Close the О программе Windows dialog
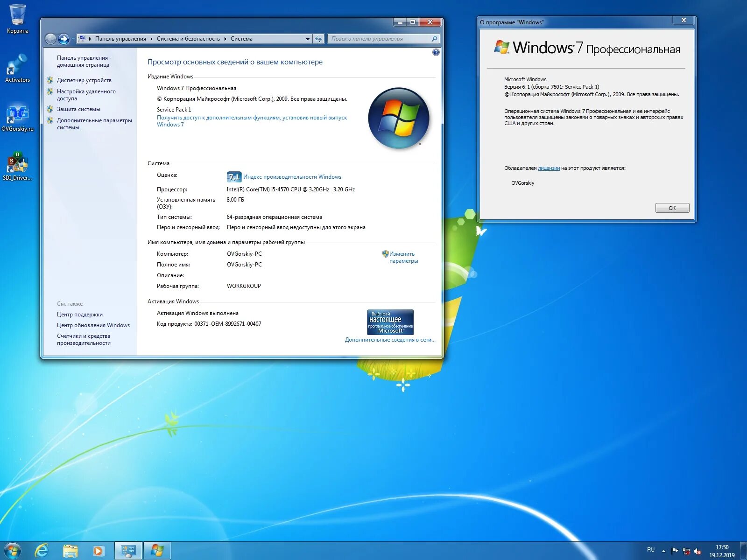747x560 pixels. coord(684,20)
